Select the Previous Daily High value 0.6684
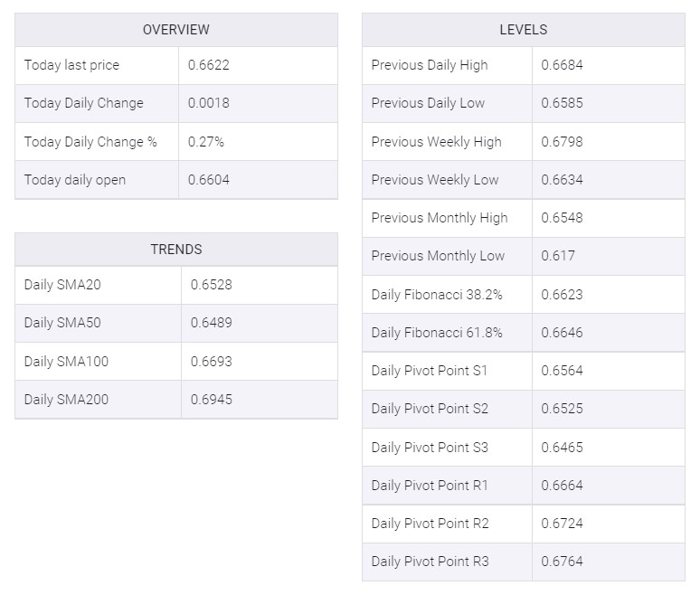Screen dimensions: 700x595 point(562,65)
